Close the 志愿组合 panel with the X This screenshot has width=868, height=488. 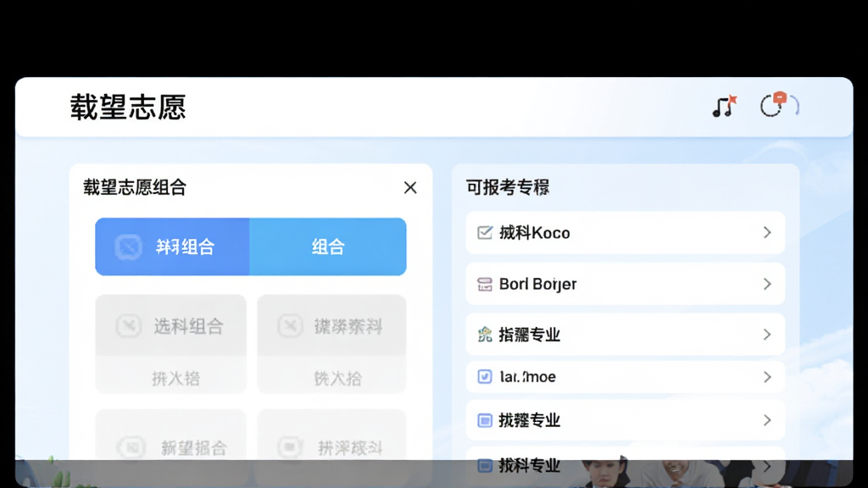click(410, 187)
